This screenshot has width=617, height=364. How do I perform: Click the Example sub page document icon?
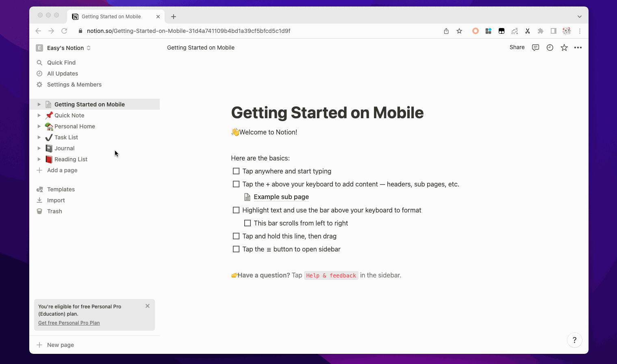click(247, 197)
